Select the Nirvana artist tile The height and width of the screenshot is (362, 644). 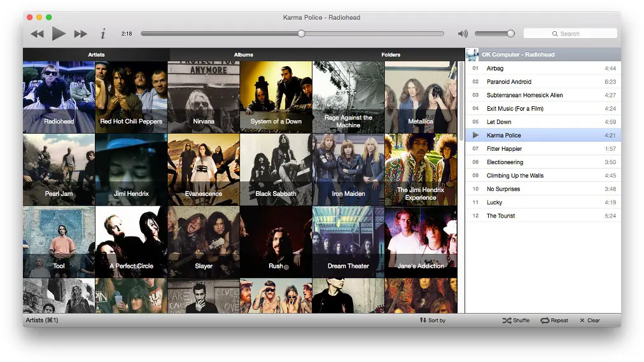[x=204, y=97]
